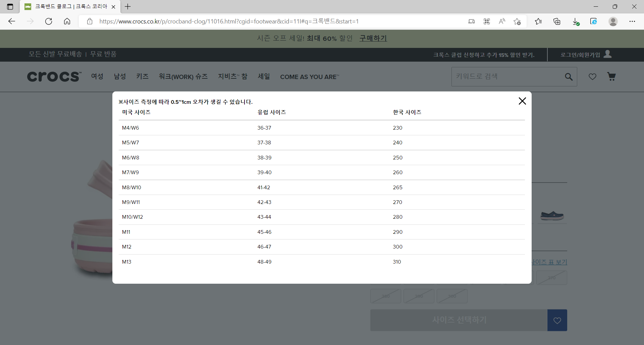
Task: Open the Edge sidebar icon
Action: click(594, 21)
